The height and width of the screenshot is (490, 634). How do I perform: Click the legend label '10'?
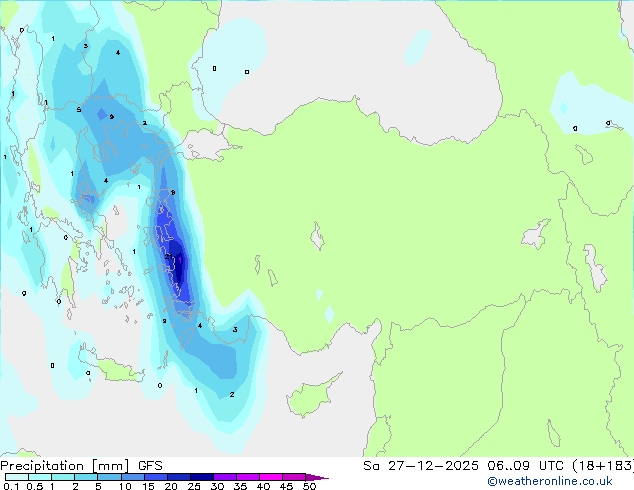click(x=125, y=486)
